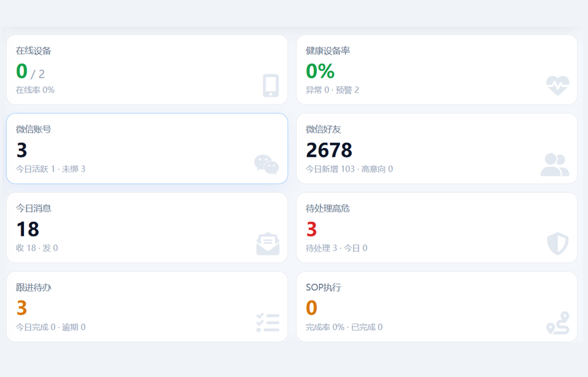The width and height of the screenshot is (588, 377).
Task: Click the orange 3 under 跟进待办
Action: coord(22,308)
